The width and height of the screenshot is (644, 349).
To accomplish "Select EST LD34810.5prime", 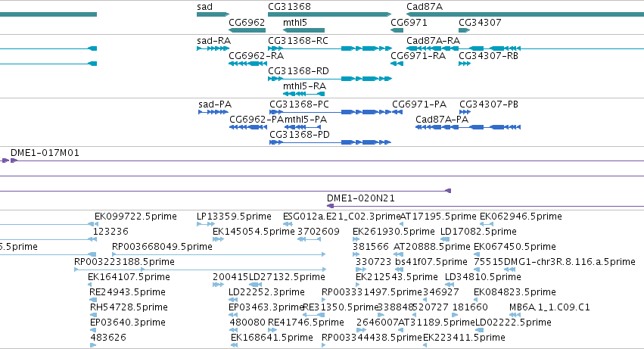I will coord(483,277).
